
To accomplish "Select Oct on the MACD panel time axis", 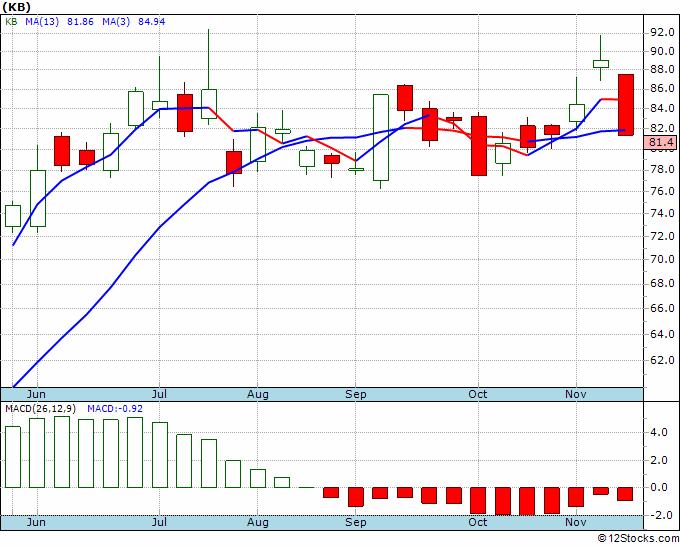I will (x=477, y=522).
